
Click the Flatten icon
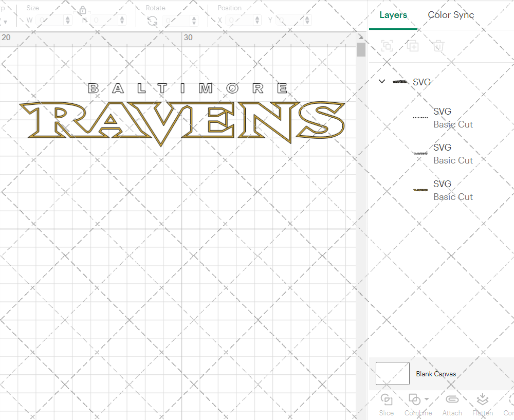pos(482,399)
